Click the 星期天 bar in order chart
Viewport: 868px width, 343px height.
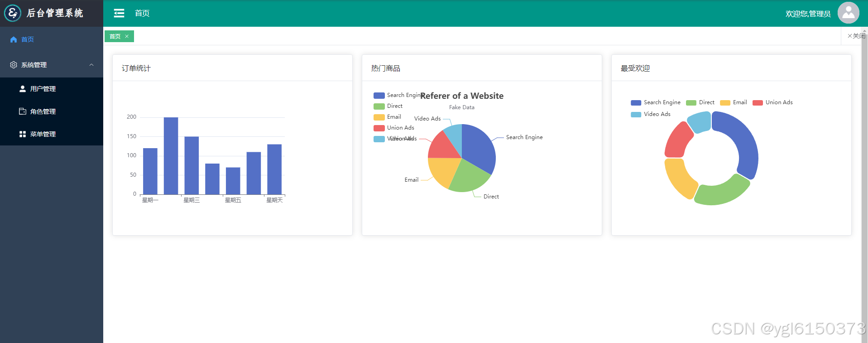click(274, 169)
